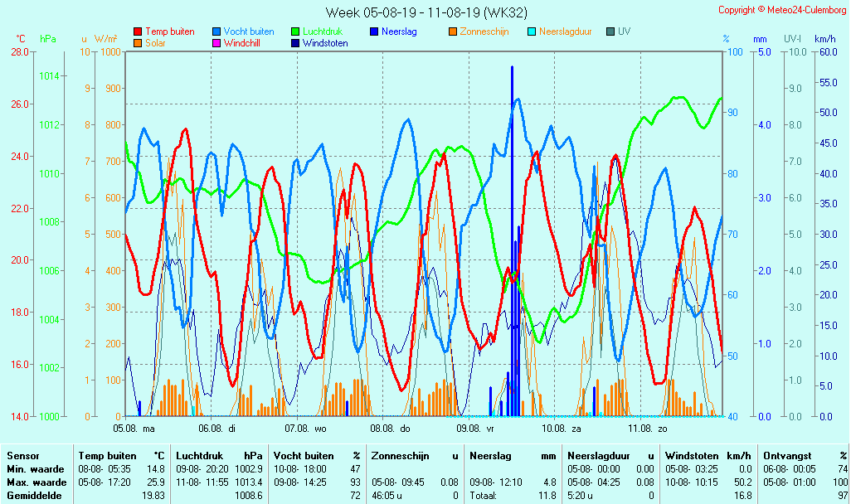This screenshot has height=504, width=851.
Task: Click the UV legend swatch
Action: tap(611, 31)
